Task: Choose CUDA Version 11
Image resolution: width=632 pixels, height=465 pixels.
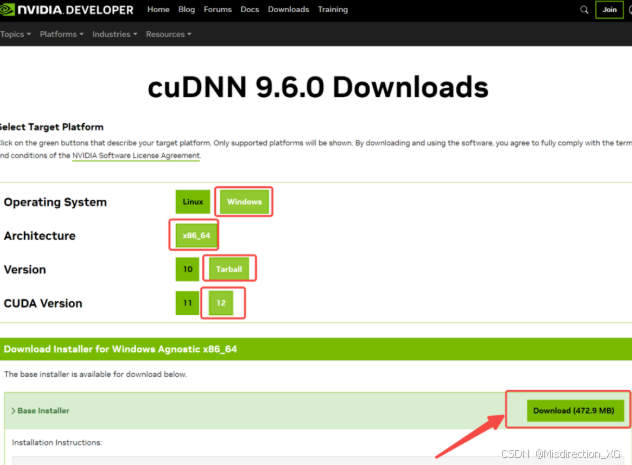Action: pos(187,303)
